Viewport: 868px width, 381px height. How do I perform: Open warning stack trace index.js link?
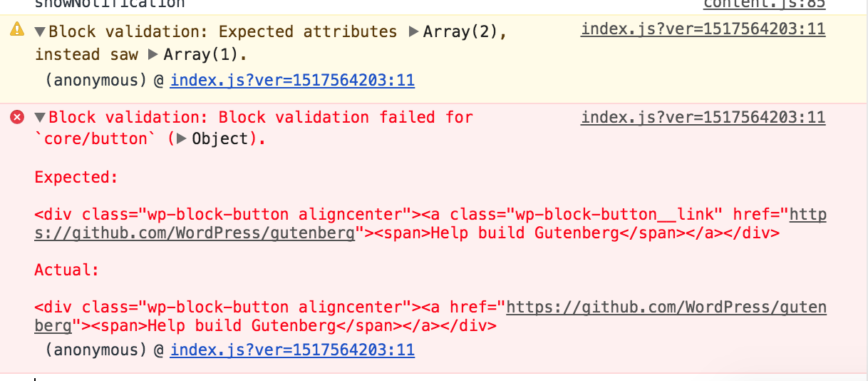(x=292, y=80)
